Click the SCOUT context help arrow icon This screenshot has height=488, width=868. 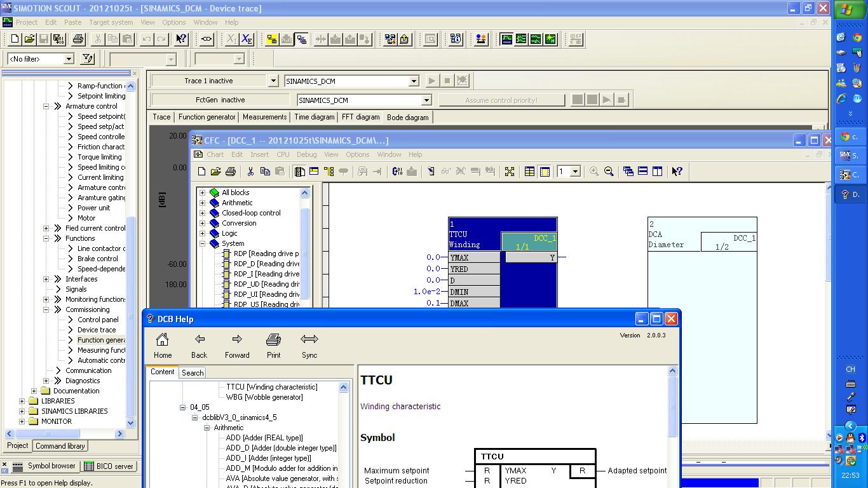pyautogui.click(x=181, y=39)
